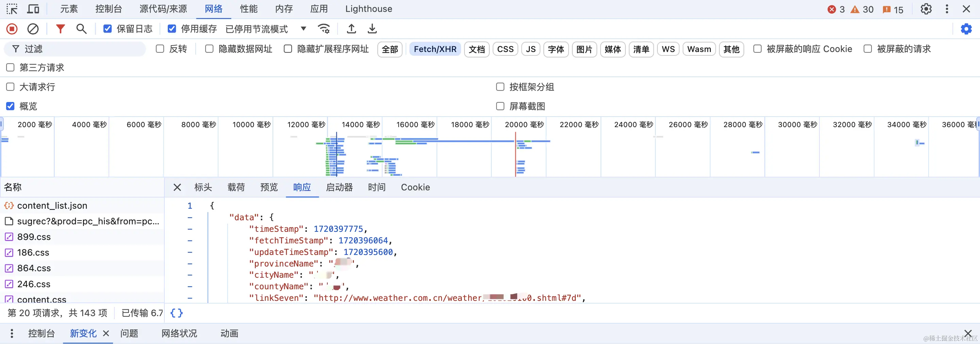
Task: Open 标头 request detail tab
Action: (x=203, y=187)
